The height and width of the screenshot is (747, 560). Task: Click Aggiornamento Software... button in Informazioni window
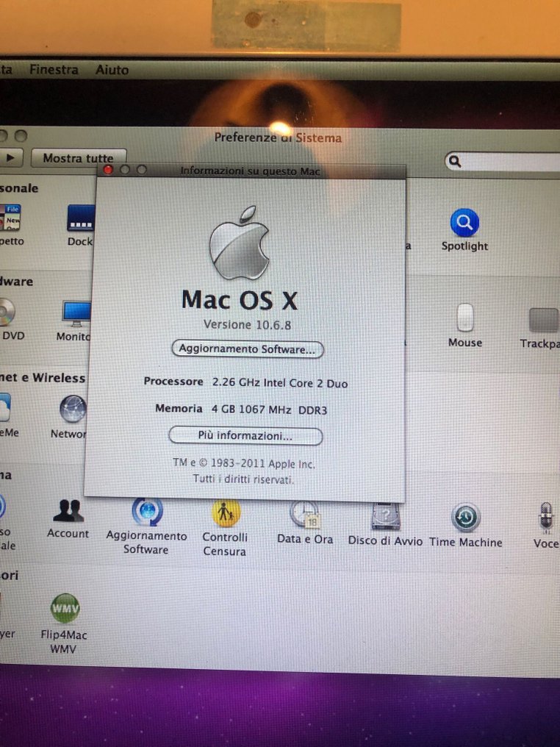click(x=247, y=349)
